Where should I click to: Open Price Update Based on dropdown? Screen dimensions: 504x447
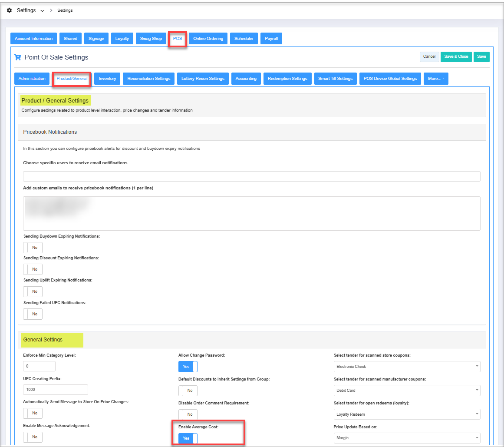click(x=407, y=438)
